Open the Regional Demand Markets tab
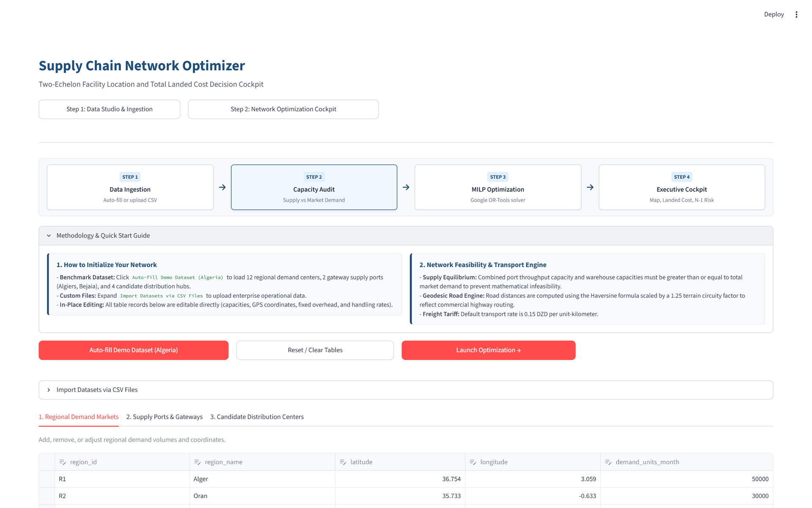The height and width of the screenshot is (508, 812). (x=79, y=417)
